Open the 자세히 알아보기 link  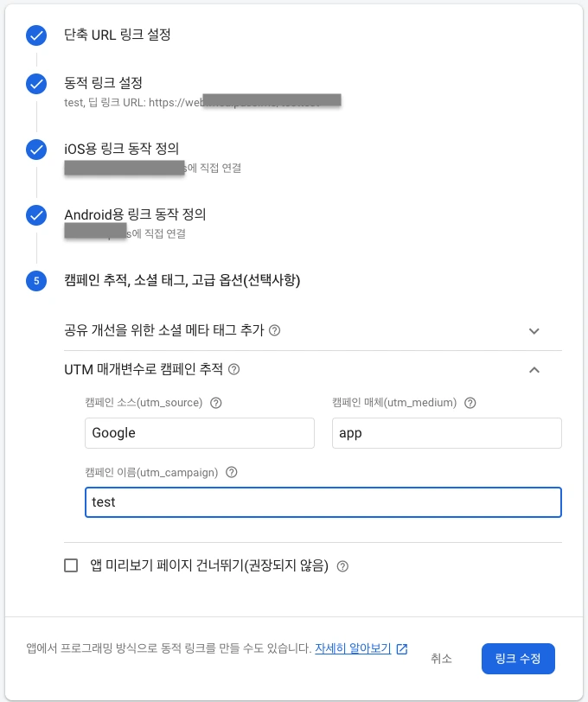tap(353, 648)
